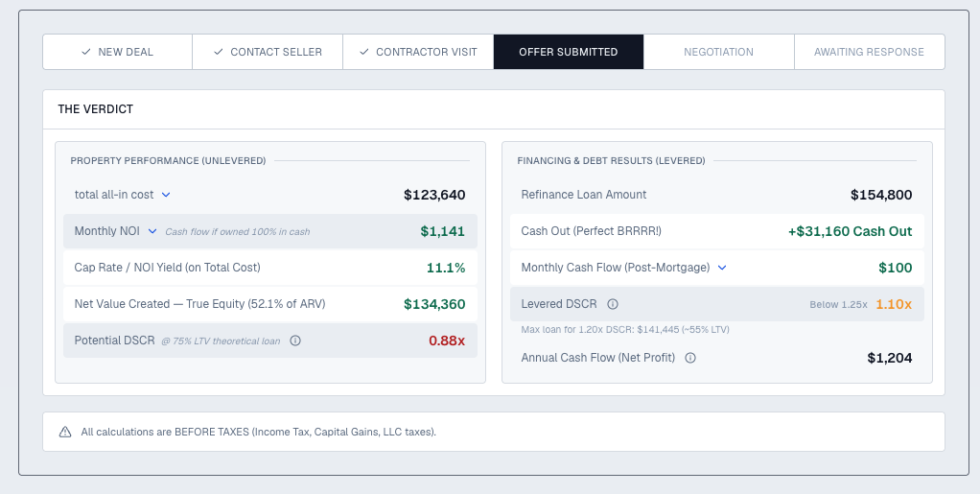The image size is (980, 494).
Task: Click the 11.1% cap rate value
Action: [x=446, y=268]
